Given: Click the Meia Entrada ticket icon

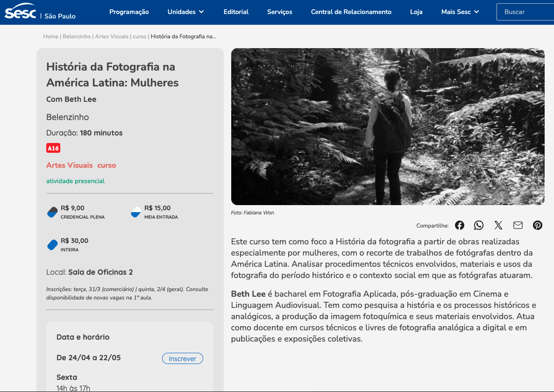Looking at the screenshot, I should 136,212.
